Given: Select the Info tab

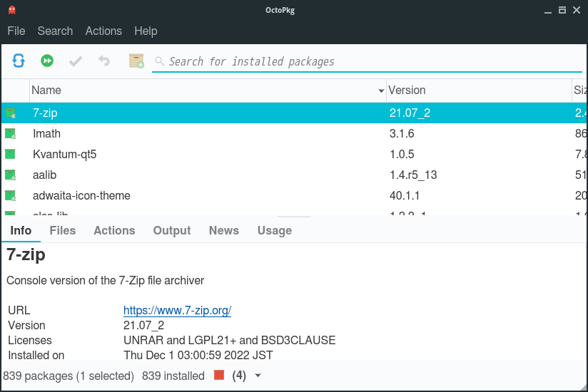Looking at the screenshot, I should [x=21, y=230].
